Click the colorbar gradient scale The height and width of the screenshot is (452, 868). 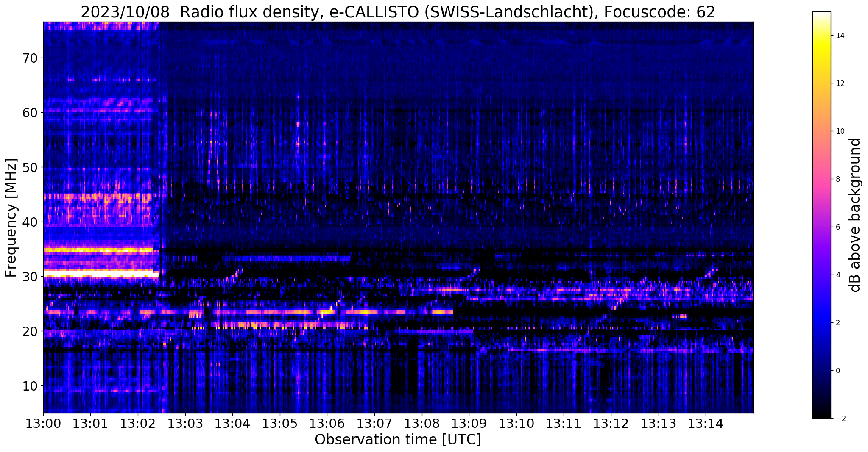(x=821, y=215)
